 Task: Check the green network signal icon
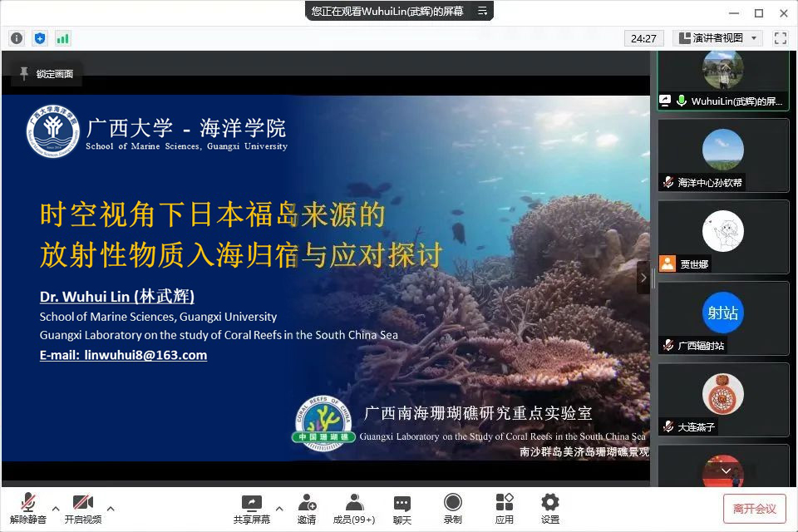[63, 38]
